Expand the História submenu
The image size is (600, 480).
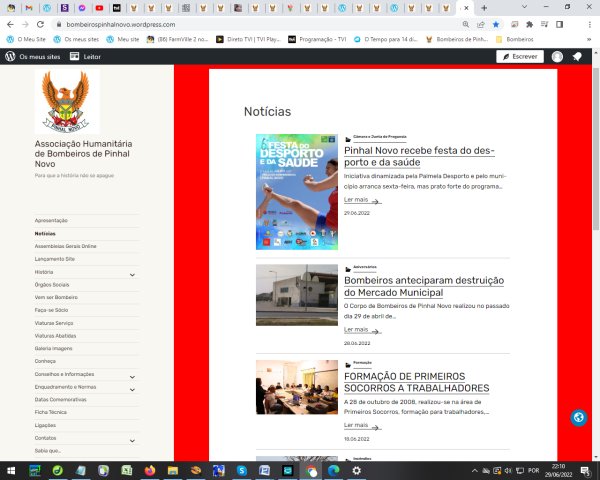point(132,273)
